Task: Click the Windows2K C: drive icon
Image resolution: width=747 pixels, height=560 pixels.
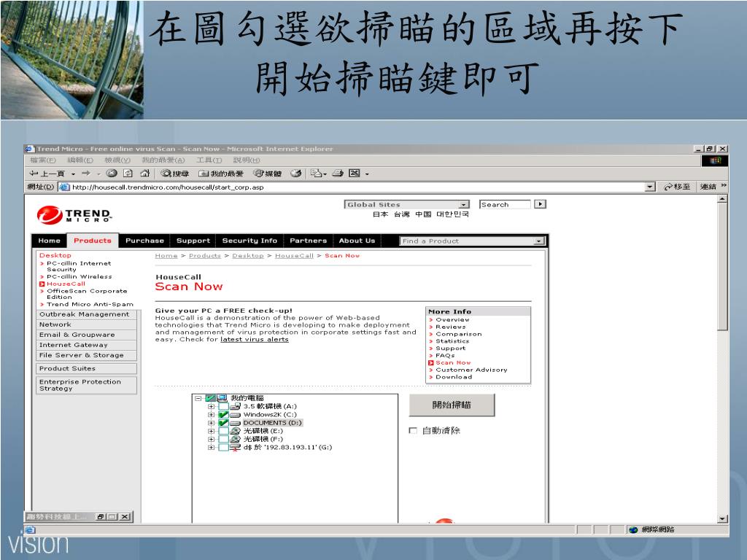Action: point(235,415)
